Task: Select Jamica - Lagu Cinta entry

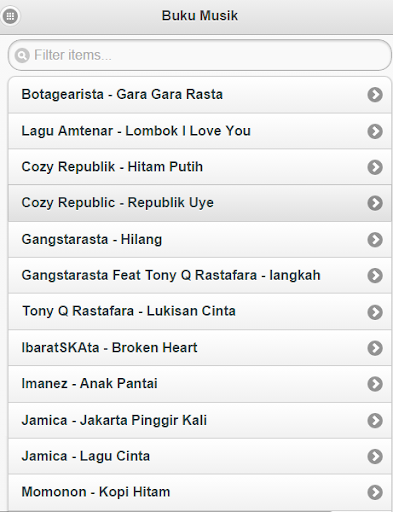Action: click(x=200, y=456)
